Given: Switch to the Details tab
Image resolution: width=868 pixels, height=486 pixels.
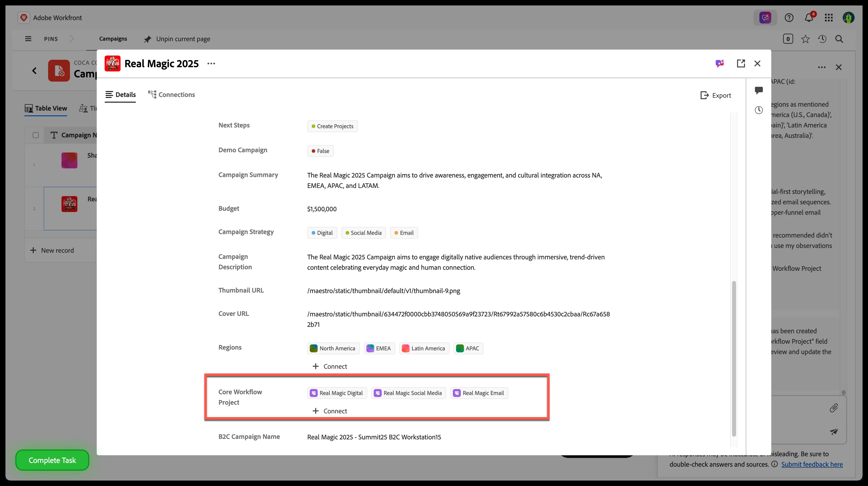Looking at the screenshot, I should pyautogui.click(x=120, y=95).
